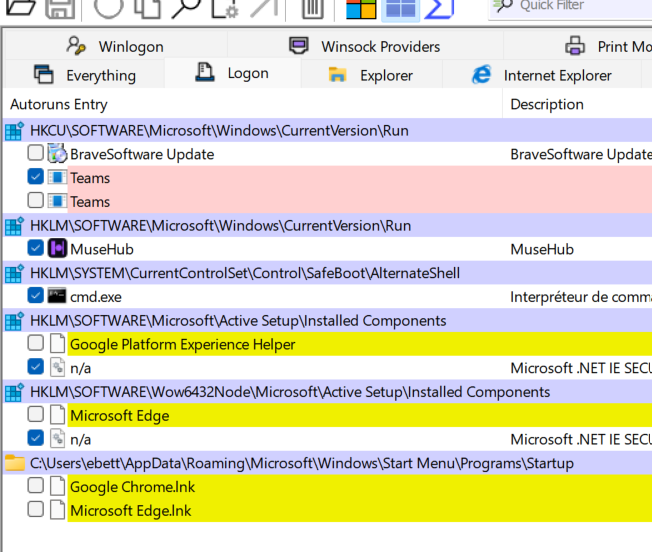Click the blue sigma VirusTotal icon
Screen dimensions: 652x552
coord(439,8)
